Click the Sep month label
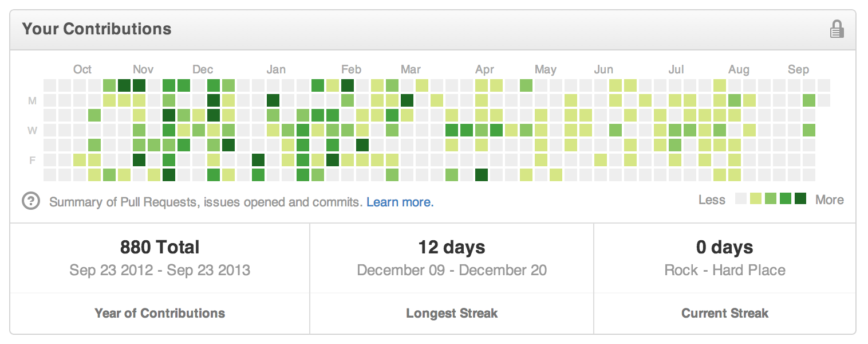868x344 pixels. click(x=798, y=69)
